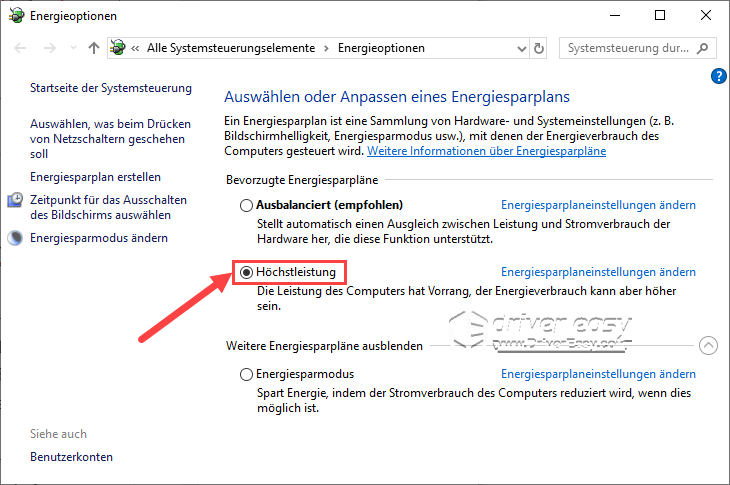Click Energiesparplan erstellen
Image resolution: width=730 pixels, height=485 pixels.
(x=95, y=177)
